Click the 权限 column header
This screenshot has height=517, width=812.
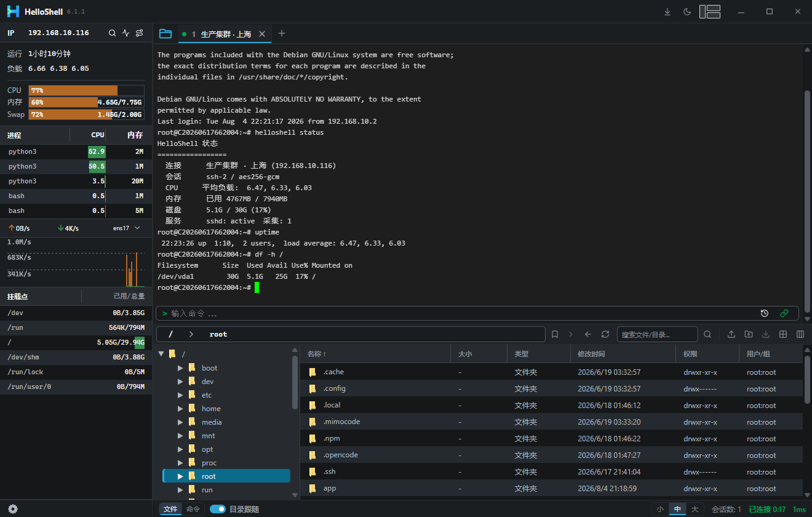[x=707, y=354]
